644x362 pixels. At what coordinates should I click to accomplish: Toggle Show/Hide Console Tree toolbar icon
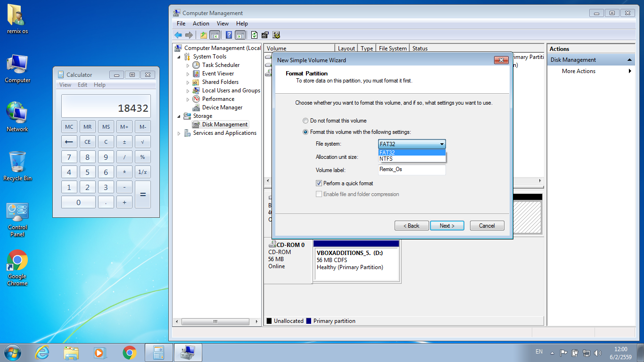215,35
